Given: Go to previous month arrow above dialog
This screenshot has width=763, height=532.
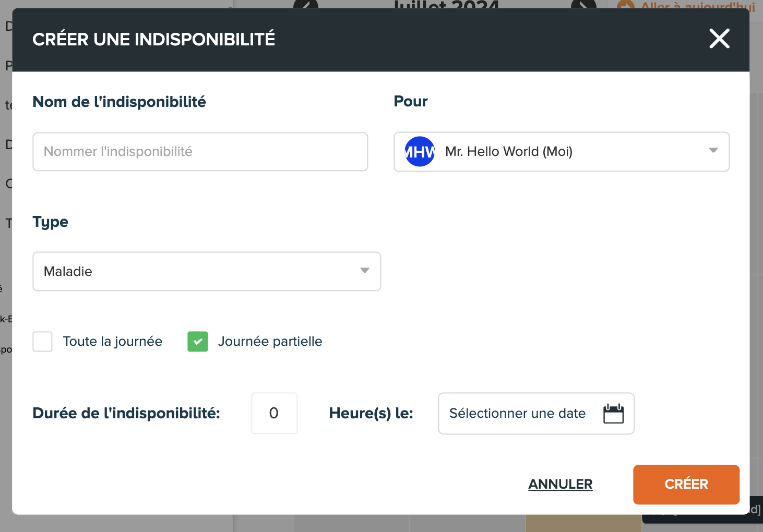Looking at the screenshot, I should [x=306, y=4].
